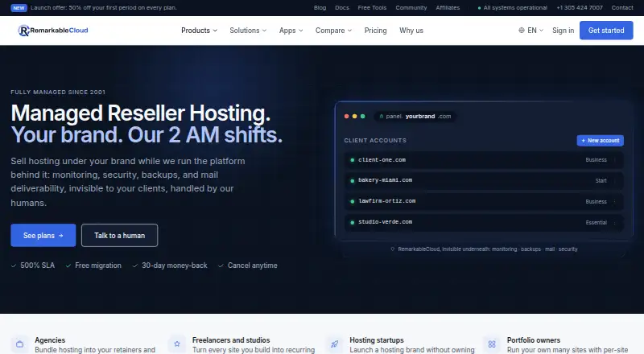Click the green status dot for bakery-miami.com
Screen dimensions: 644x354
coord(352,181)
